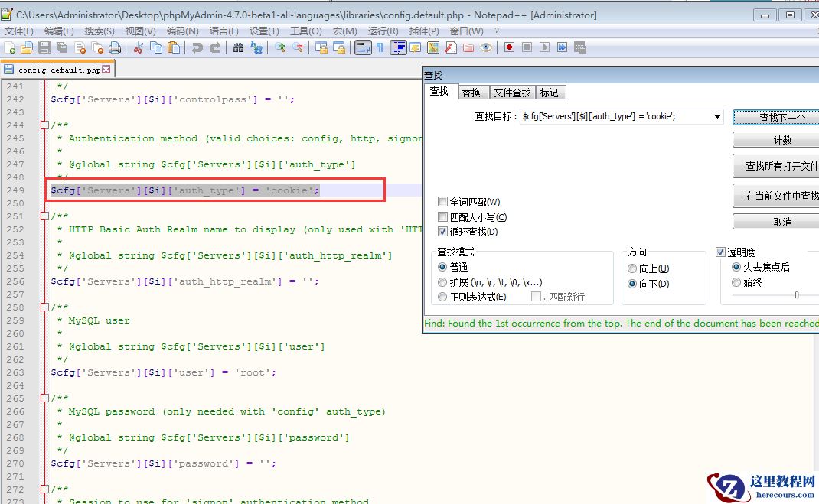Collapse the comment fold at line 244
819x504 pixels.
(44, 125)
